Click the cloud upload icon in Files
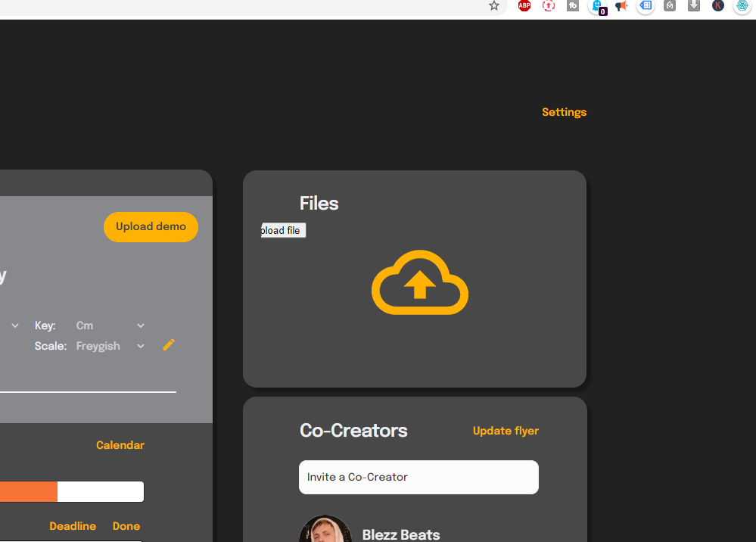 [x=419, y=282]
